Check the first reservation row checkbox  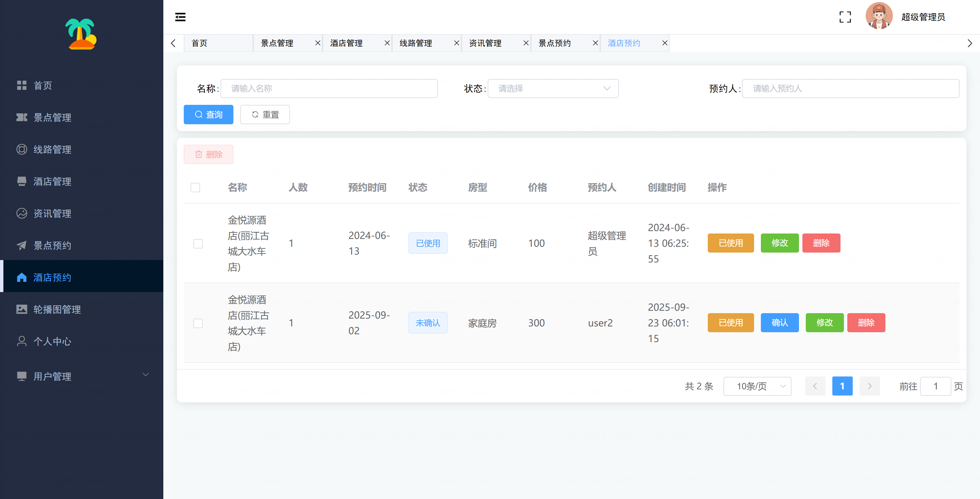click(x=198, y=244)
